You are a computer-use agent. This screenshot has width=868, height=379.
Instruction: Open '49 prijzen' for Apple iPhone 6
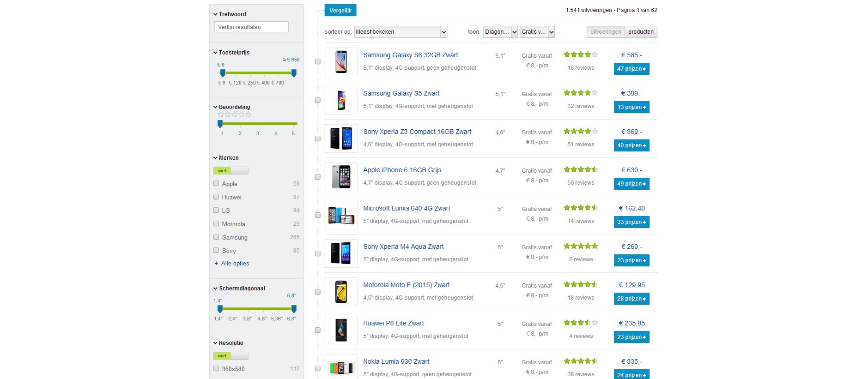pyautogui.click(x=631, y=184)
